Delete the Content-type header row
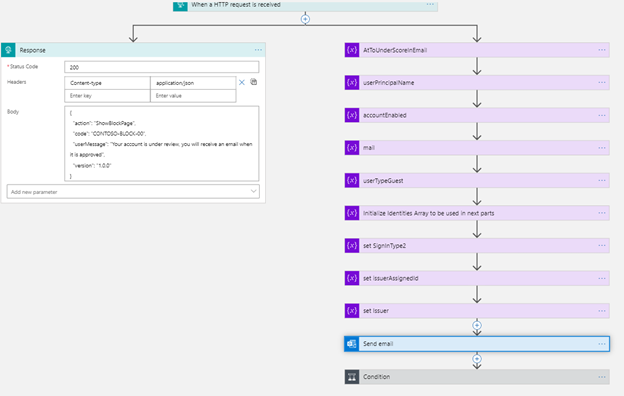This screenshot has width=624, height=396. tap(242, 82)
